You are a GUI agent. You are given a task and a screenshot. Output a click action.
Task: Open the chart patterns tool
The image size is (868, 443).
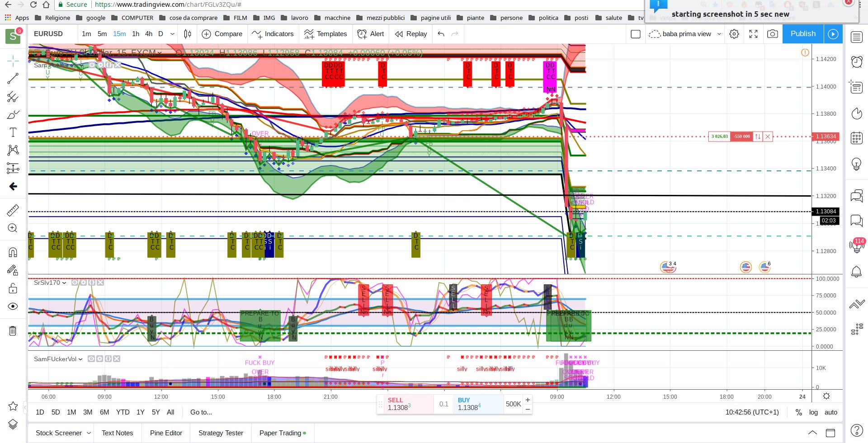[13, 150]
